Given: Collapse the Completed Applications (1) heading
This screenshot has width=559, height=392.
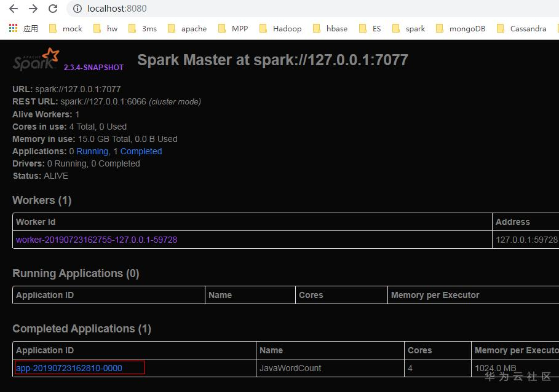Looking at the screenshot, I should point(82,329).
